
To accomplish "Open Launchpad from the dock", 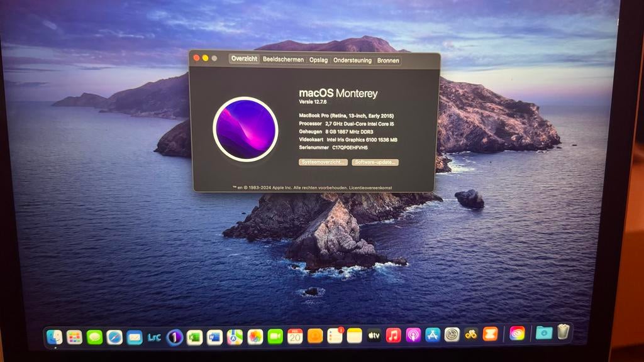I will 74,337.
